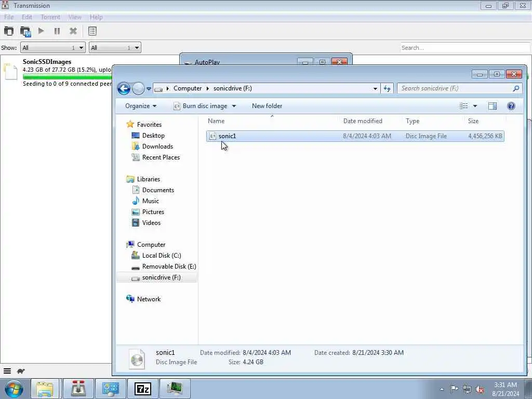Image resolution: width=532 pixels, height=399 pixels.
Task: Change view icon in Explorer
Action: 464,106
